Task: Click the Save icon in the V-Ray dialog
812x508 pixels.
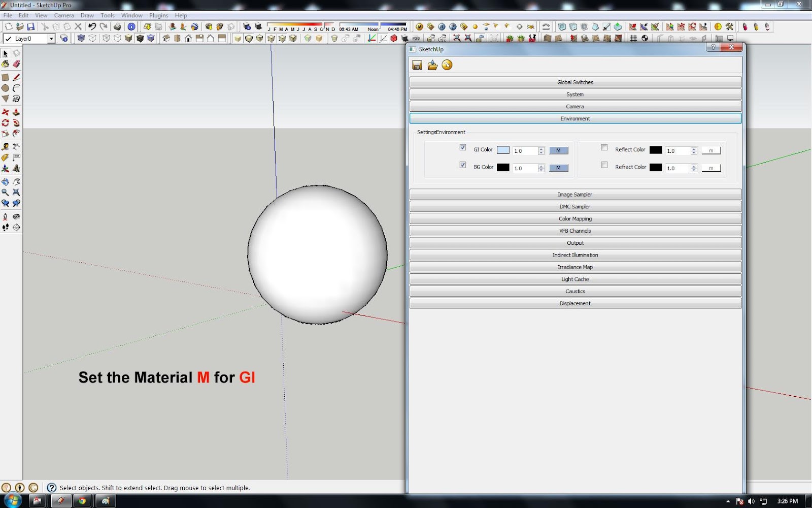Action: (x=417, y=65)
